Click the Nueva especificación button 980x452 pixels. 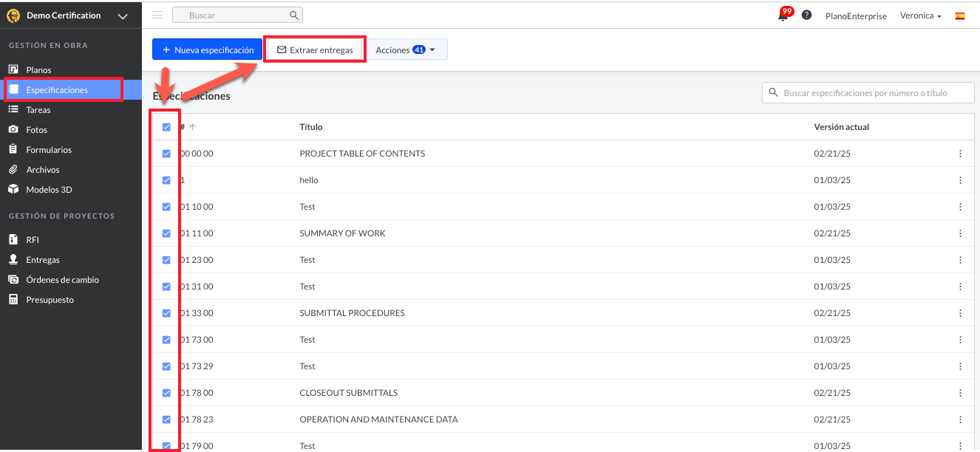pos(207,50)
